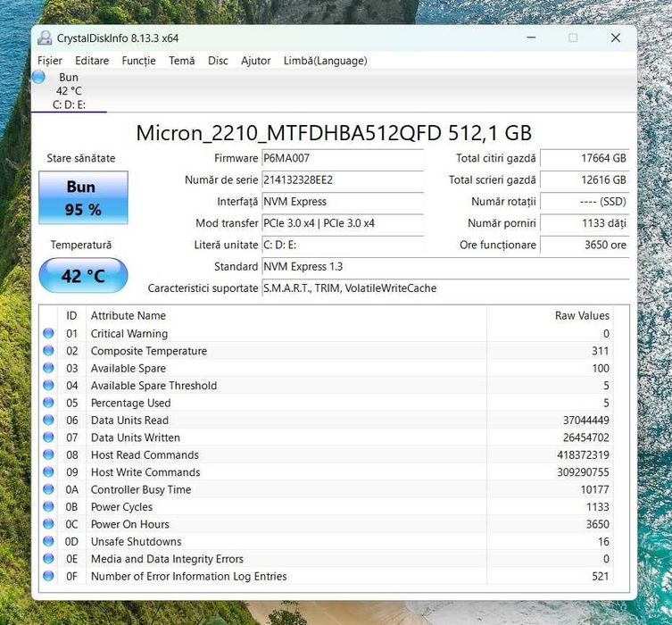Select the Available Spare raw value 100
Image resolution: width=672 pixels, height=625 pixels.
tap(601, 368)
